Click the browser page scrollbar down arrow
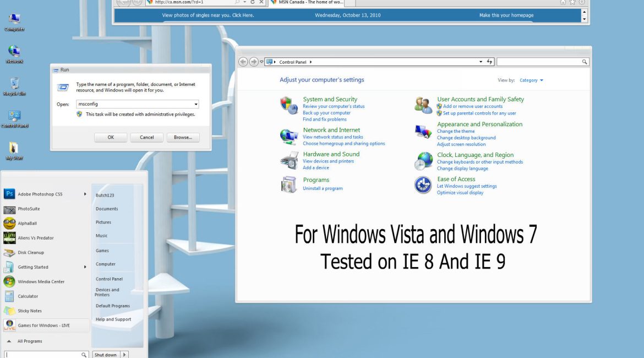Viewport: 644px width, 358px height. [x=584, y=19]
